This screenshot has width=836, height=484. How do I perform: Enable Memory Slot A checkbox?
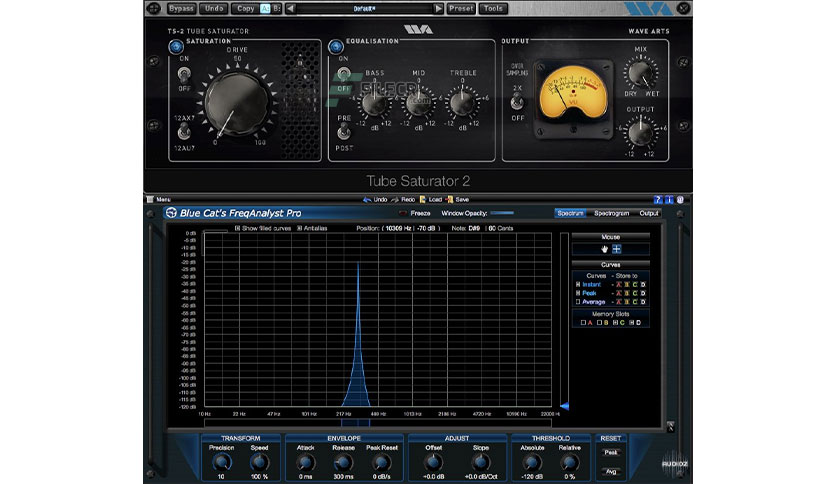tap(583, 322)
